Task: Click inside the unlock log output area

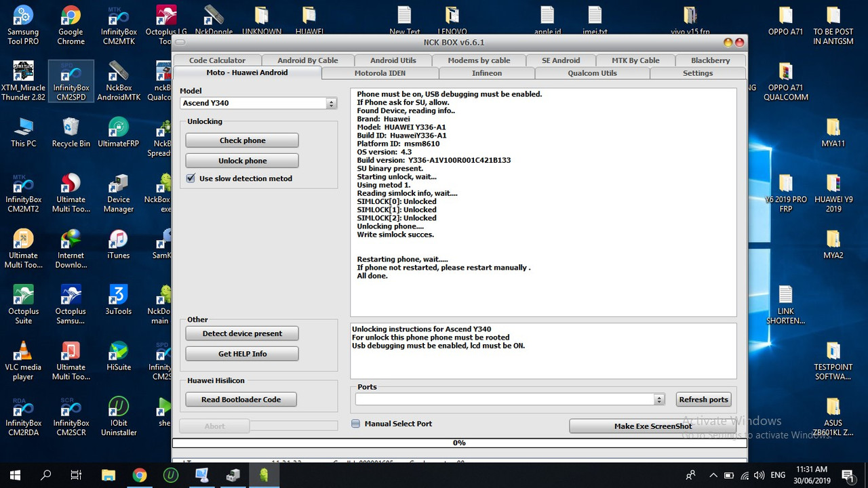Action: tap(543, 202)
